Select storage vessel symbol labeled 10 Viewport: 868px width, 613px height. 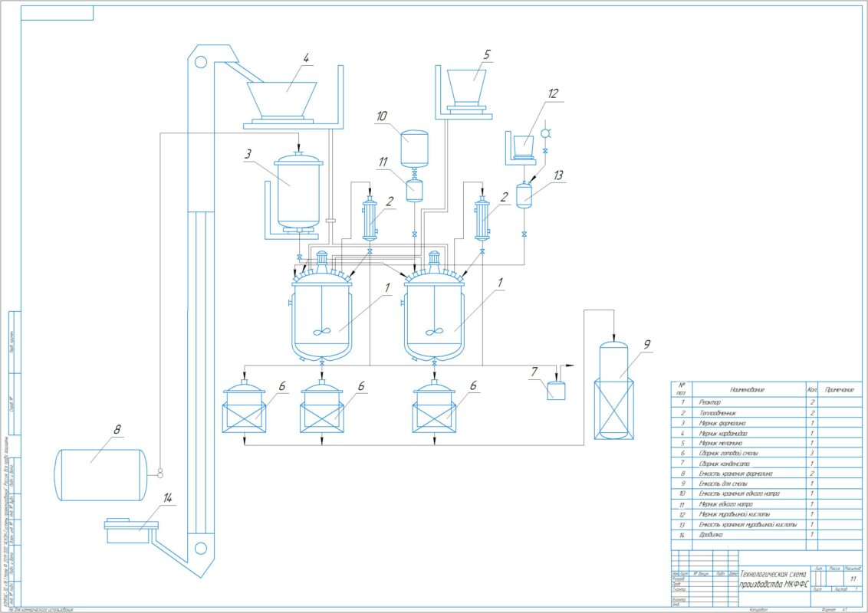point(414,148)
